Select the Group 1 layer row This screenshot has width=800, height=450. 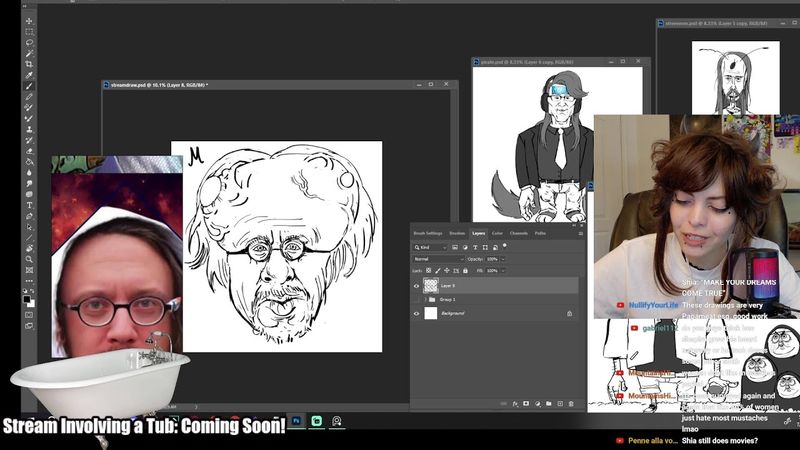click(495, 299)
